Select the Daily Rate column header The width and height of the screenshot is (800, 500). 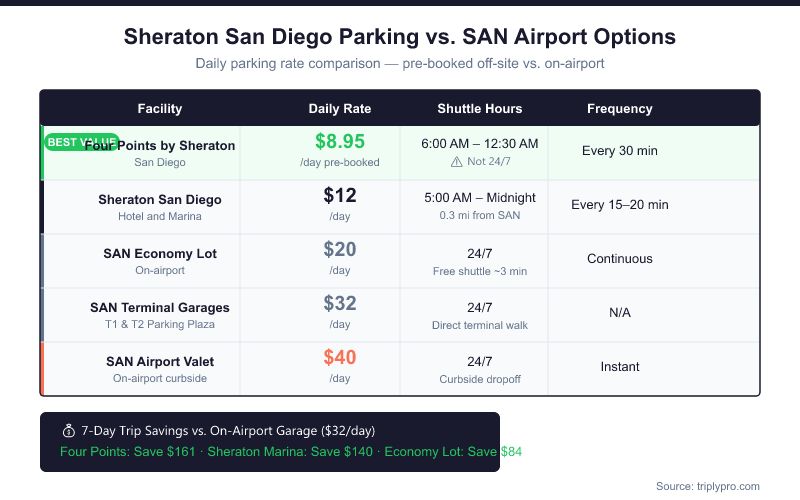tap(340, 108)
